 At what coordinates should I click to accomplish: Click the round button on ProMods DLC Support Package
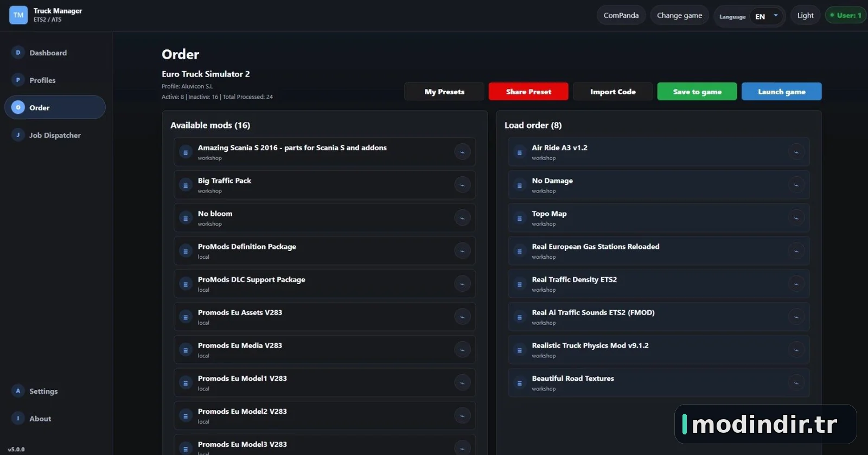pos(462,284)
